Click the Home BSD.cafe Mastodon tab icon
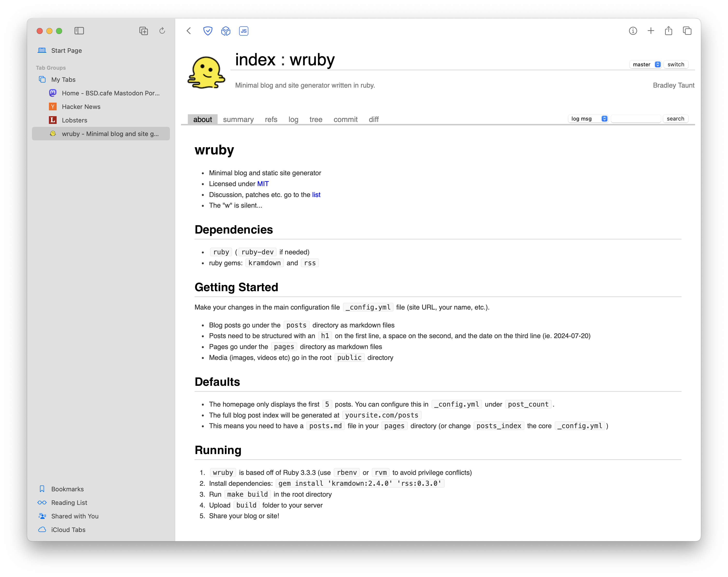 [53, 93]
